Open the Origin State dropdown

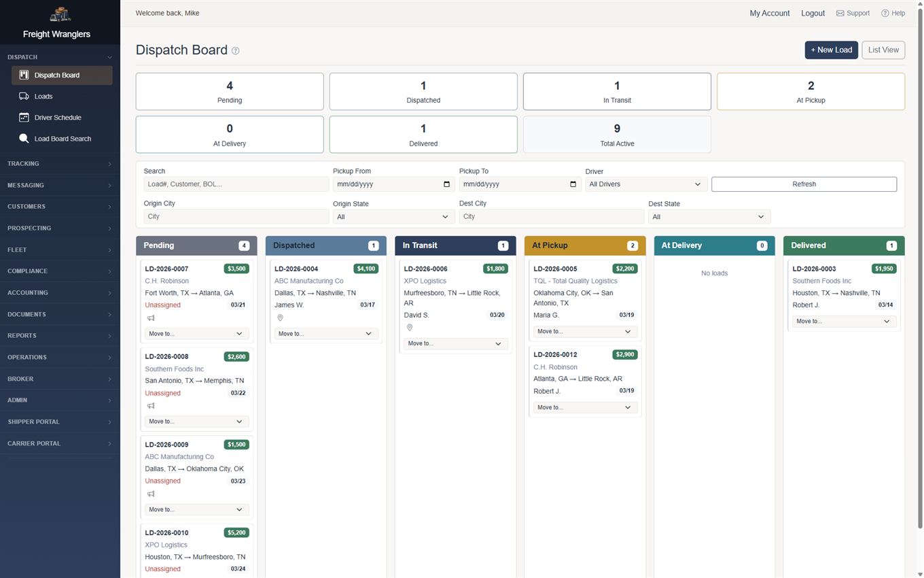coord(393,217)
